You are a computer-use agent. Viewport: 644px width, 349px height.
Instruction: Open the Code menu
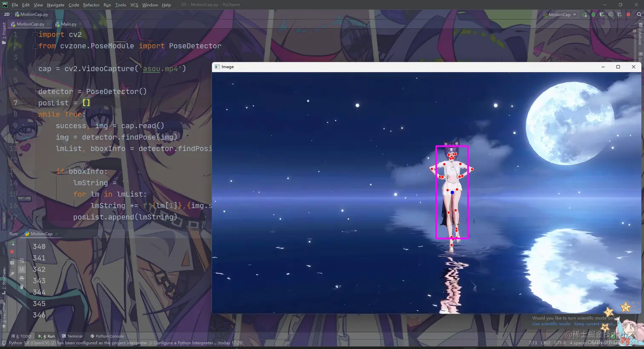click(74, 5)
